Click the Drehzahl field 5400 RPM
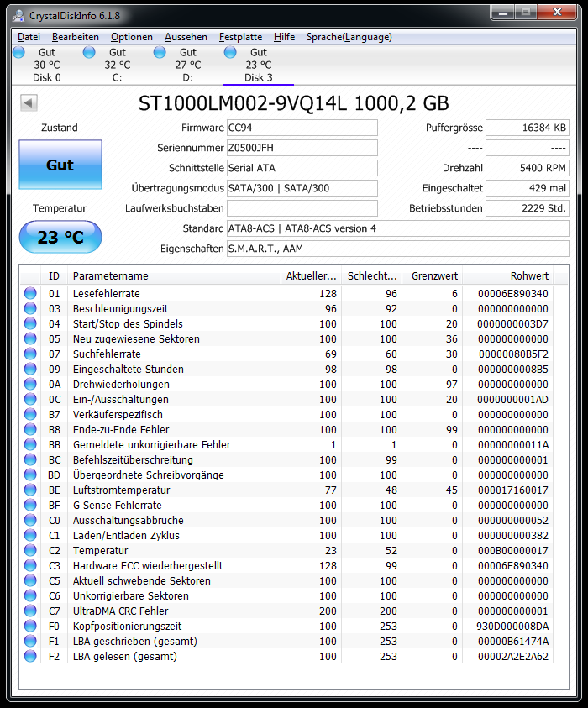 528,168
